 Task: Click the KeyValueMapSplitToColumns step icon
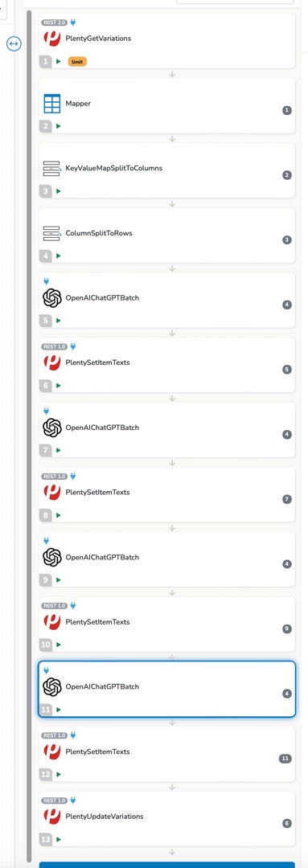pos(51,168)
